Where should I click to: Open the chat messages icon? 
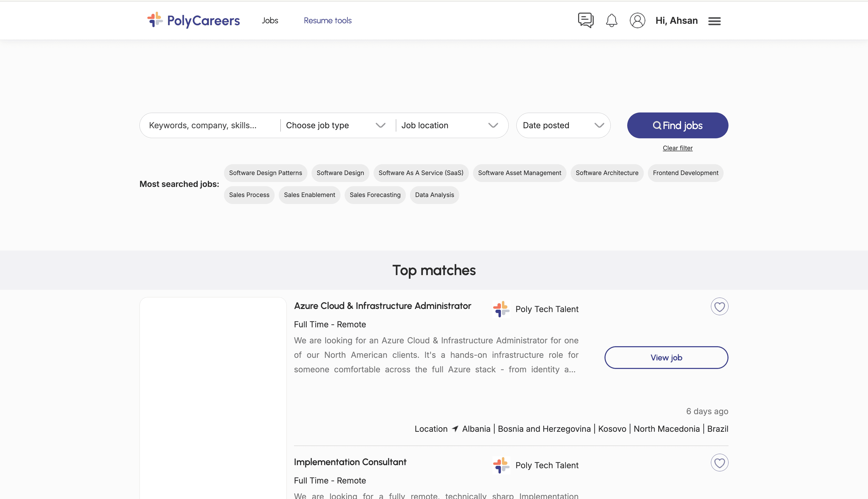(586, 20)
